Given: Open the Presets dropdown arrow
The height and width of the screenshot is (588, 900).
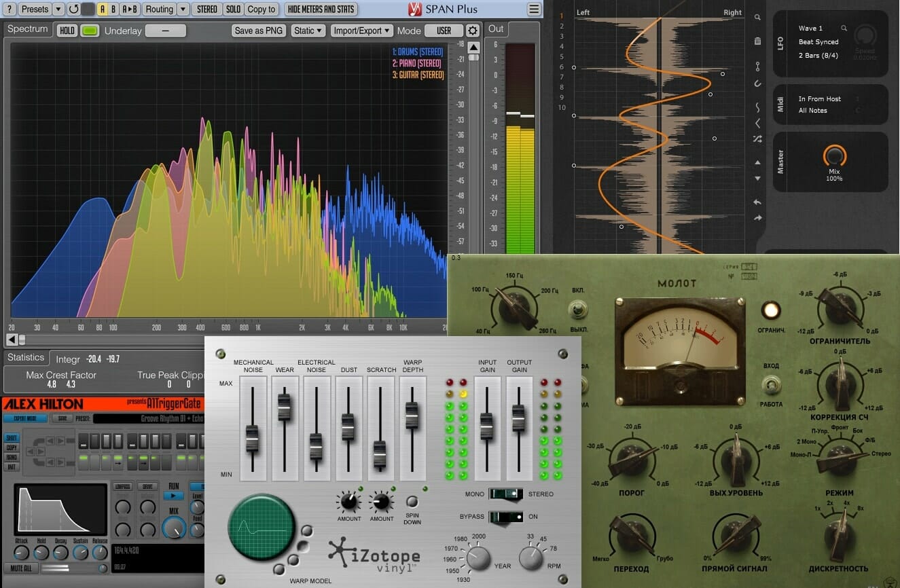Looking at the screenshot, I should point(59,9).
